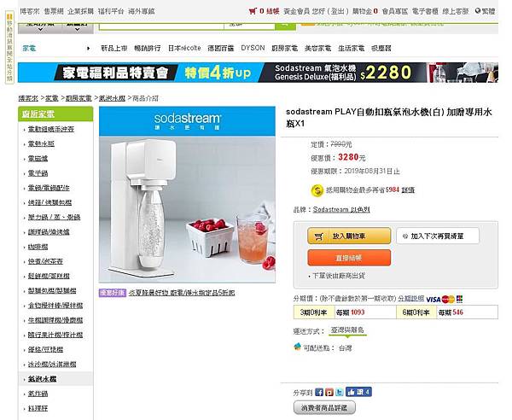512x420 pixels.
Task: Click the globe language icon
Action: click(478, 11)
